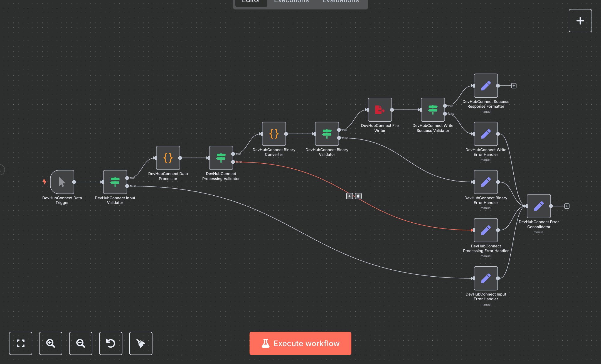Screen dimensions: 601x364
Task: Open the DevHubConnect Processing Validator node
Action: tap(221, 158)
